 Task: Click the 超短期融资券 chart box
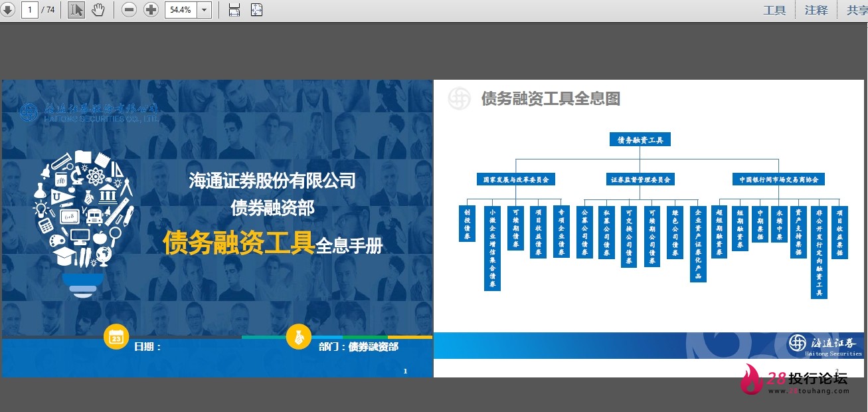click(x=720, y=231)
